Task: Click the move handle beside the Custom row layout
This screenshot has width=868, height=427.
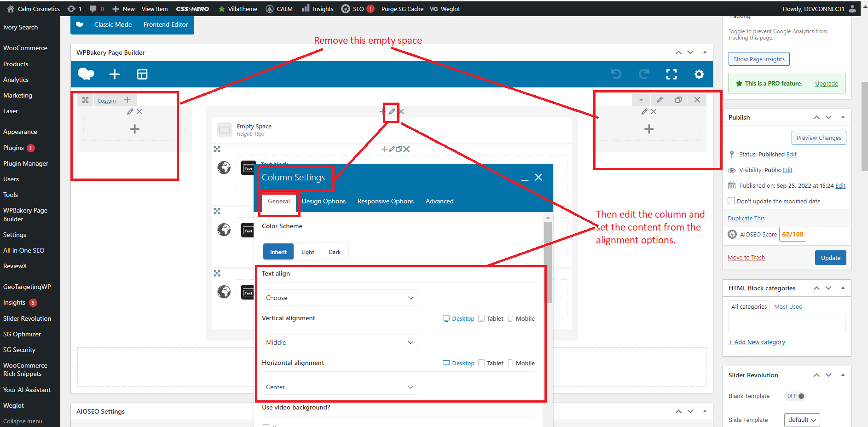Action: (x=86, y=100)
